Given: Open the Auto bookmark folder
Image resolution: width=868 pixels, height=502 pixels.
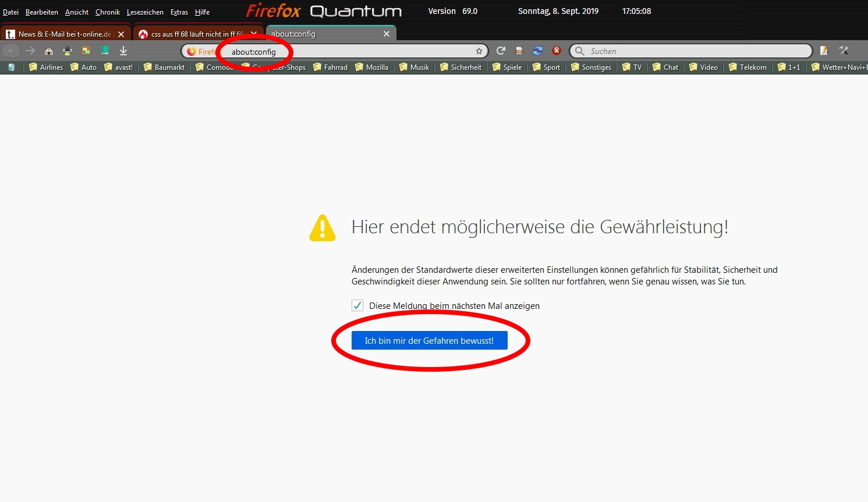Looking at the screenshot, I should 83,67.
